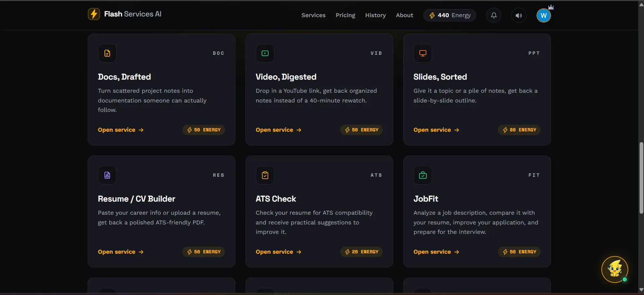Click the 80 Energy badge on Slides, Sorted

(x=519, y=130)
